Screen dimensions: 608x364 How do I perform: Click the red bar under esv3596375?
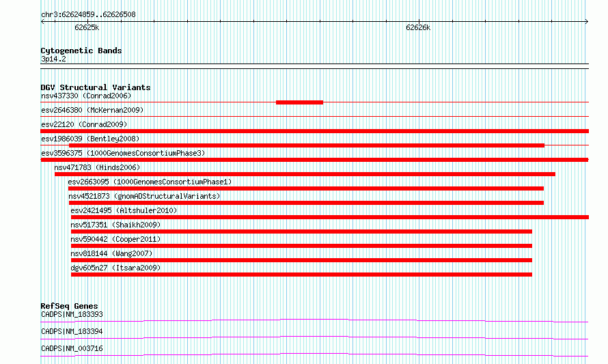click(x=314, y=160)
